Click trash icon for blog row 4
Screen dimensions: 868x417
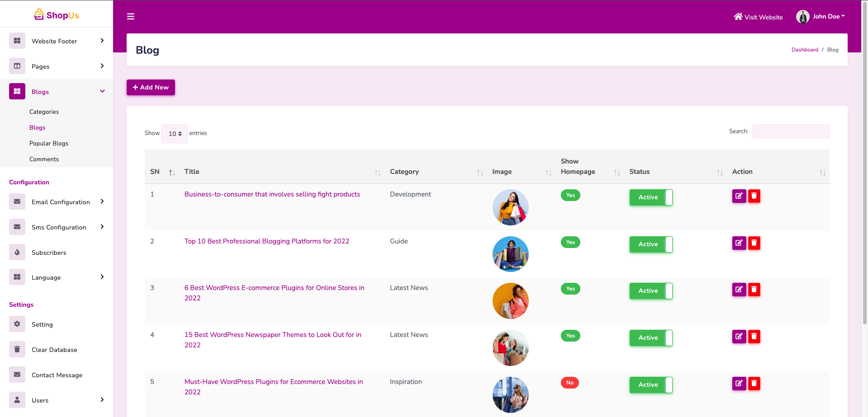(754, 337)
